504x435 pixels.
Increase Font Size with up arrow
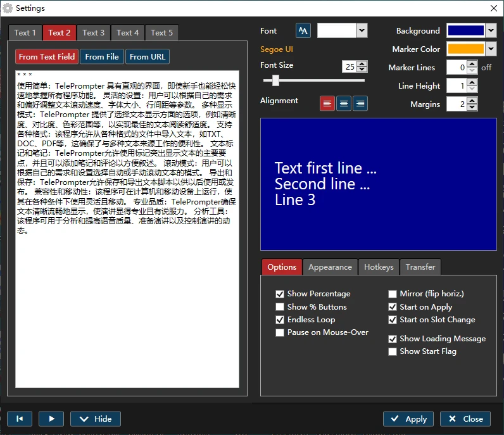[x=362, y=64]
